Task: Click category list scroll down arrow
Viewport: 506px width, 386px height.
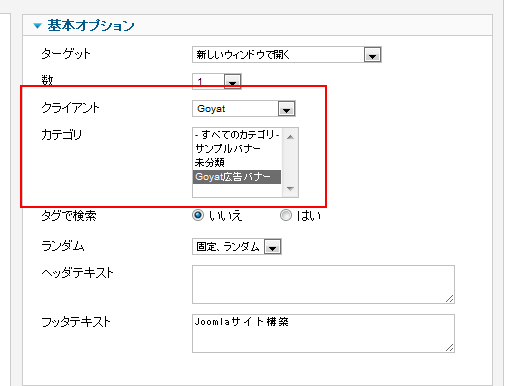Action: 290,189
